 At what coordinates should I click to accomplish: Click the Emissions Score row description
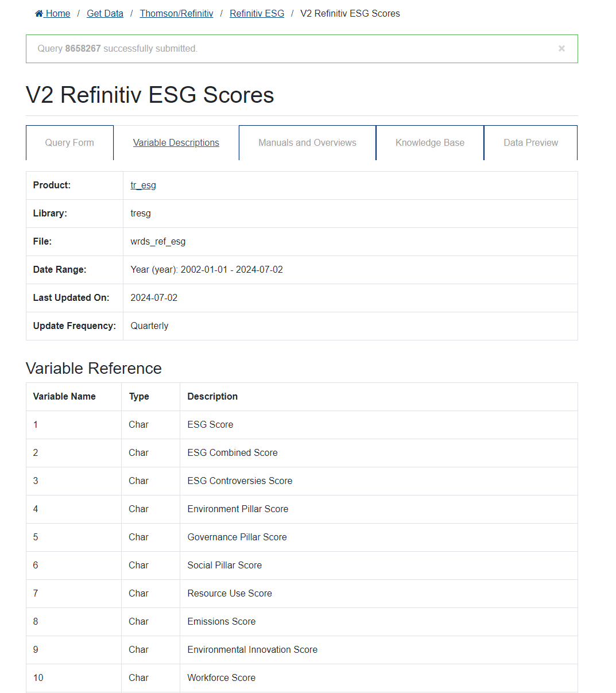[222, 622]
